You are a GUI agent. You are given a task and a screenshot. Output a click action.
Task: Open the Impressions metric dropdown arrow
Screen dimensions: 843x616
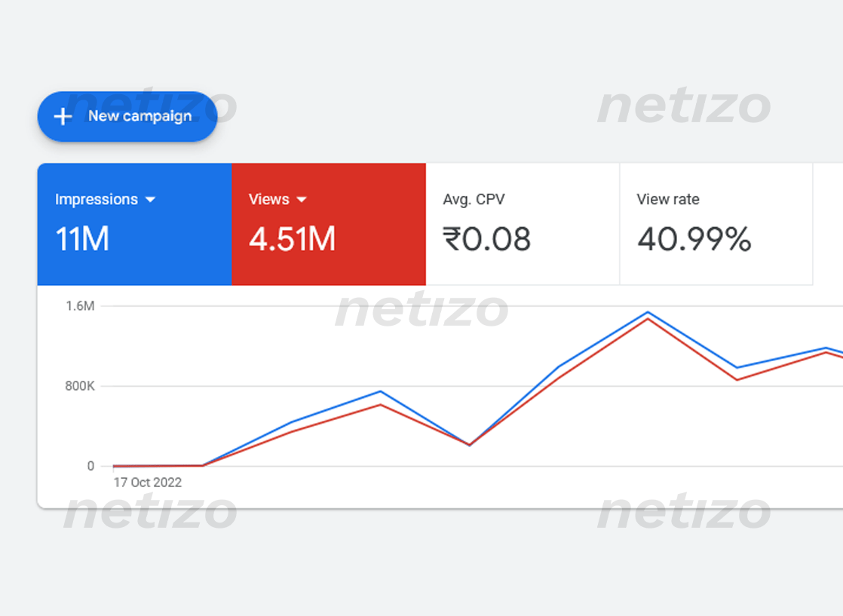(x=151, y=199)
